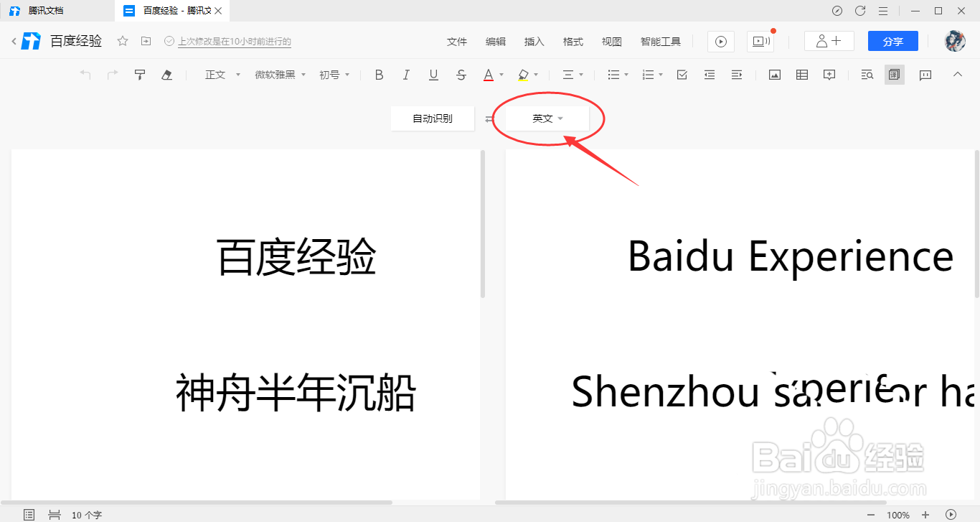This screenshot has width=980, height=522.
Task: Click the play icon in status bar
Action: [x=951, y=514]
